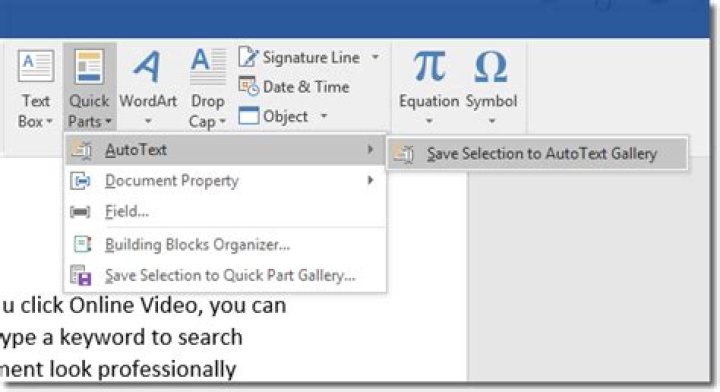Open the Symbol dropdown arrow
This screenshot has width=720, height=392.
(491, 122)
